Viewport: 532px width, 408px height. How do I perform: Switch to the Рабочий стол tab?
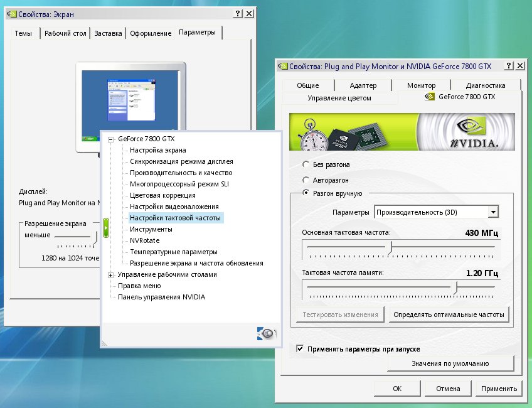pyautogui.click(x=65, y=33)
